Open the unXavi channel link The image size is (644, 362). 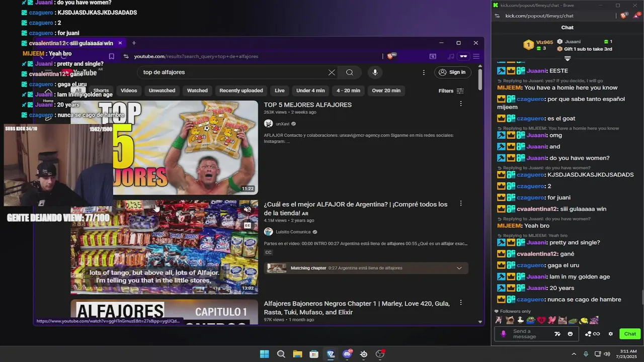point(282,124)
